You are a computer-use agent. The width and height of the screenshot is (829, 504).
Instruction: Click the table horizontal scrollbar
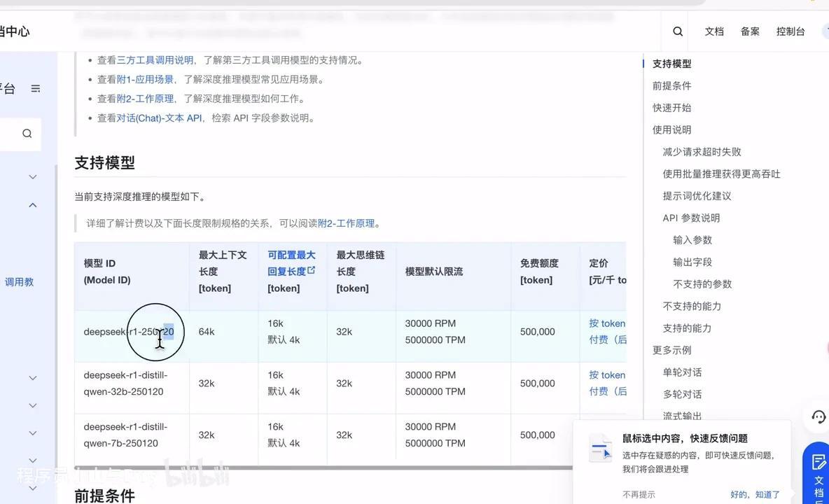pyautogui.click(x=323, y=468)
